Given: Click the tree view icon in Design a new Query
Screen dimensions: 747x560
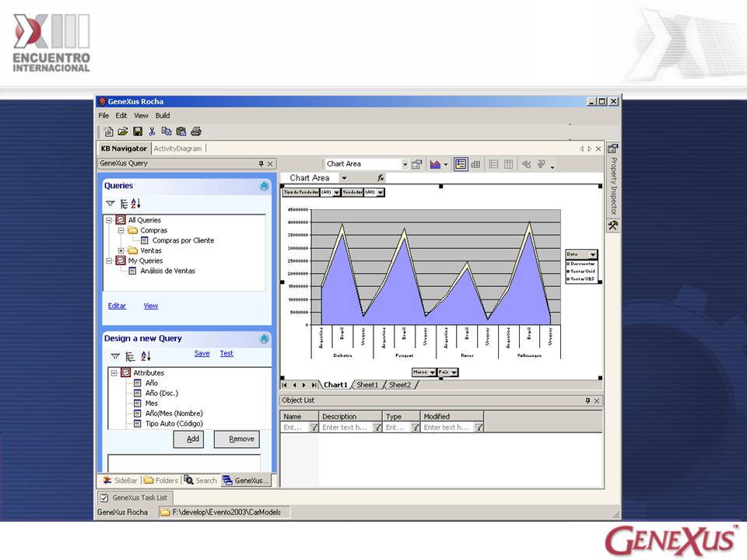Looking at the screenshot, I should pos(130,356).
